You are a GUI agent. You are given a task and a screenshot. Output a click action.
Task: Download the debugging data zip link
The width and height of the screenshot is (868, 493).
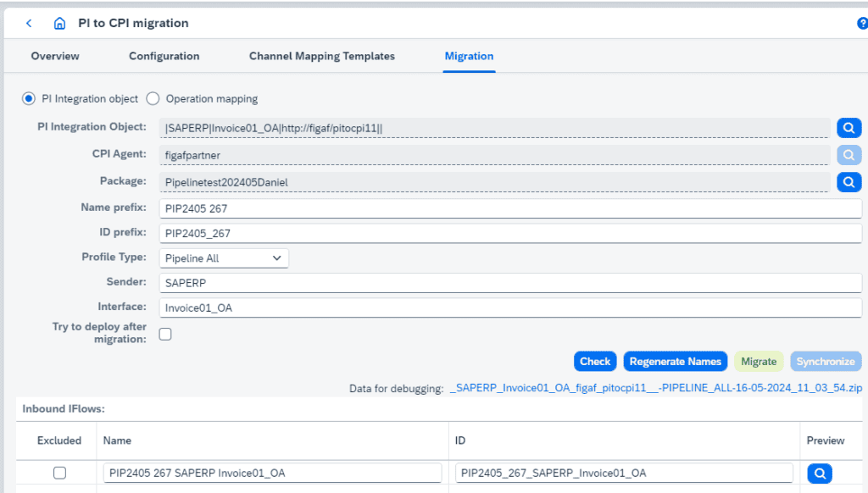pyautogui.click(x=656, y=388)
